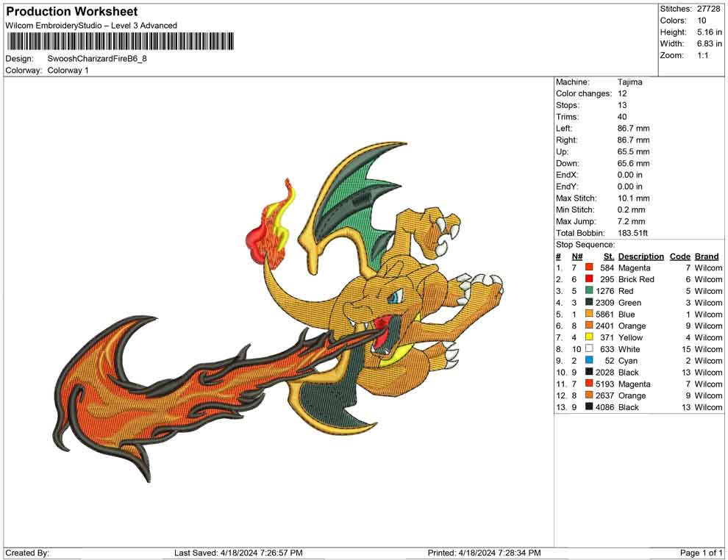Click the Magenta swatch with 584 stitches
This screenshot has width=728, height=560.
pyautogui.click(x=589, y=268)
